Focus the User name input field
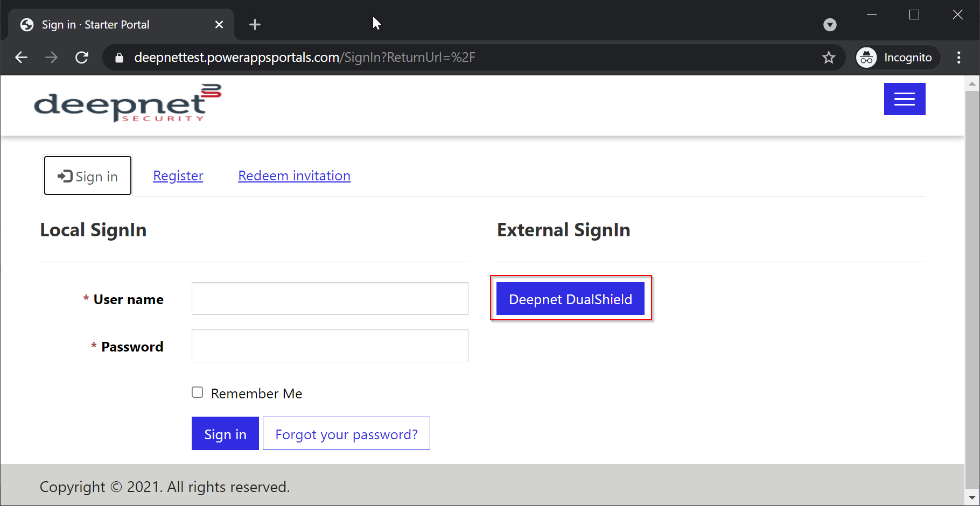This screenshot has width=980, height=506. [330, 299]
